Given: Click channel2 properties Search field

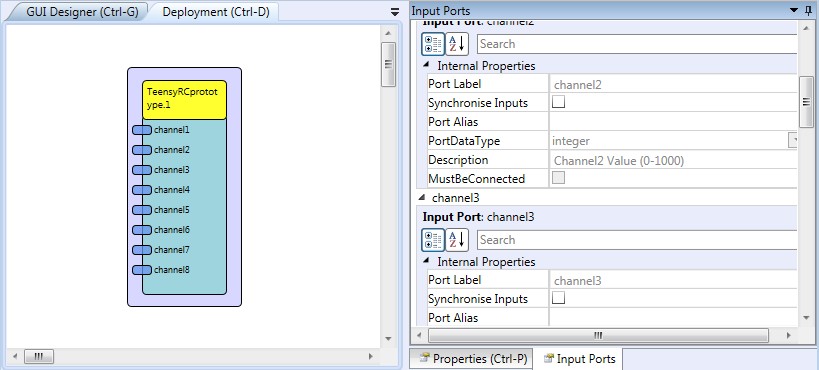Looking at the screenshot, I should [637, 44].
